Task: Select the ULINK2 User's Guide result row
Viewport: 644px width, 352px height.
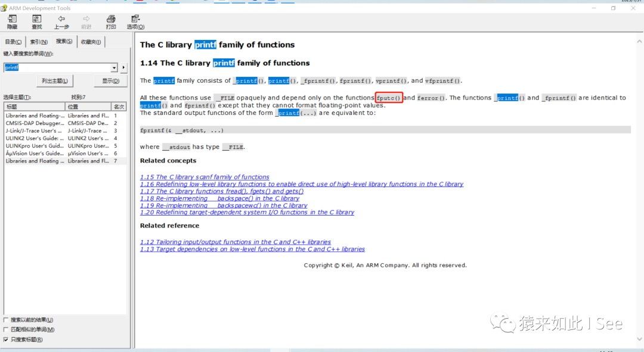Action: click(x=66, y=138)
